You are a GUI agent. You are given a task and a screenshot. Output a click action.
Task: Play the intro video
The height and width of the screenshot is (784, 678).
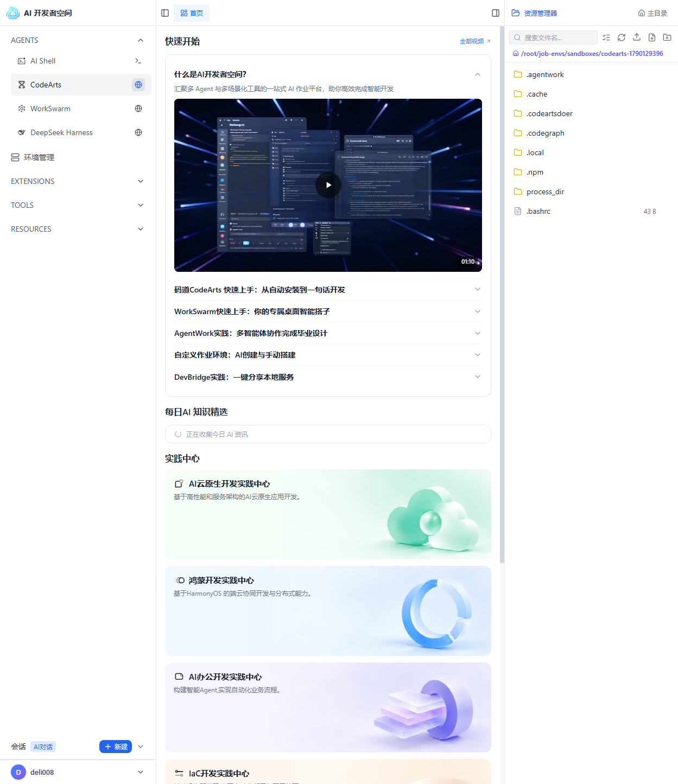click(328, 185)
